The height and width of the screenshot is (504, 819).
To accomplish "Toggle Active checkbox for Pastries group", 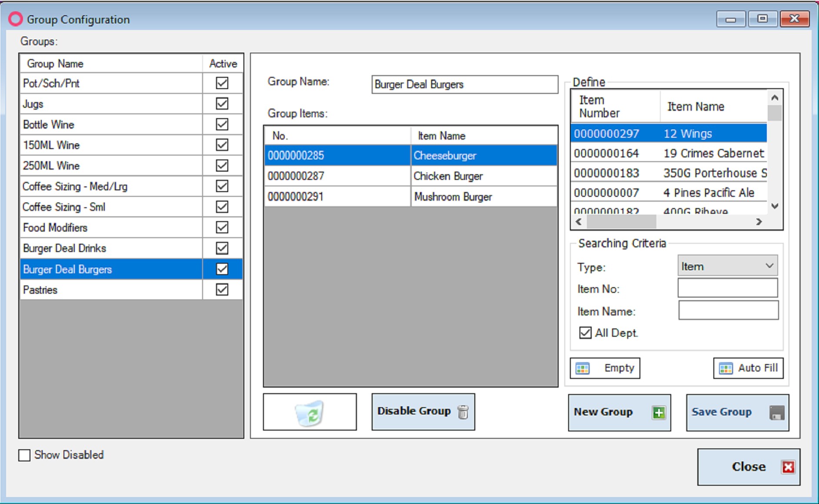I will tap(222, 289).
